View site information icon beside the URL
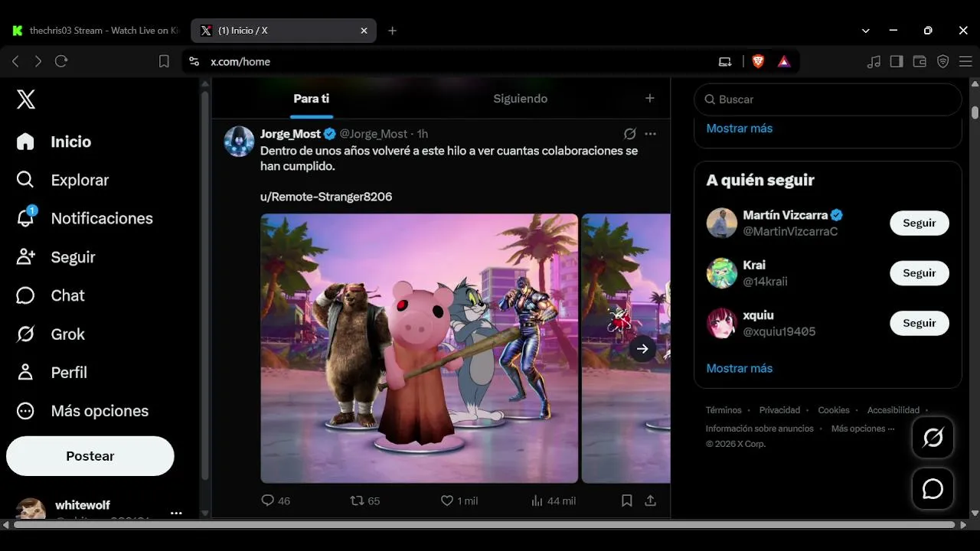Viewport: 980px width, 551px height. click(194, 61)
